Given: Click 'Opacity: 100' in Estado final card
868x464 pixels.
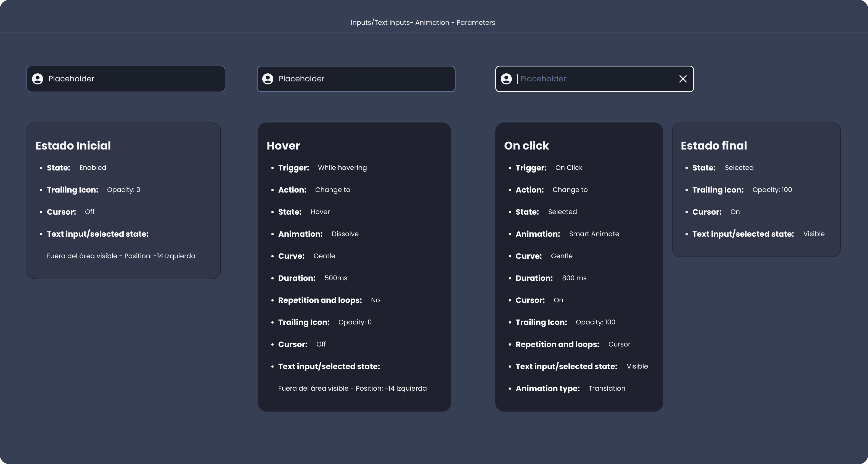Looking at the screenshot, I should 772,190.
